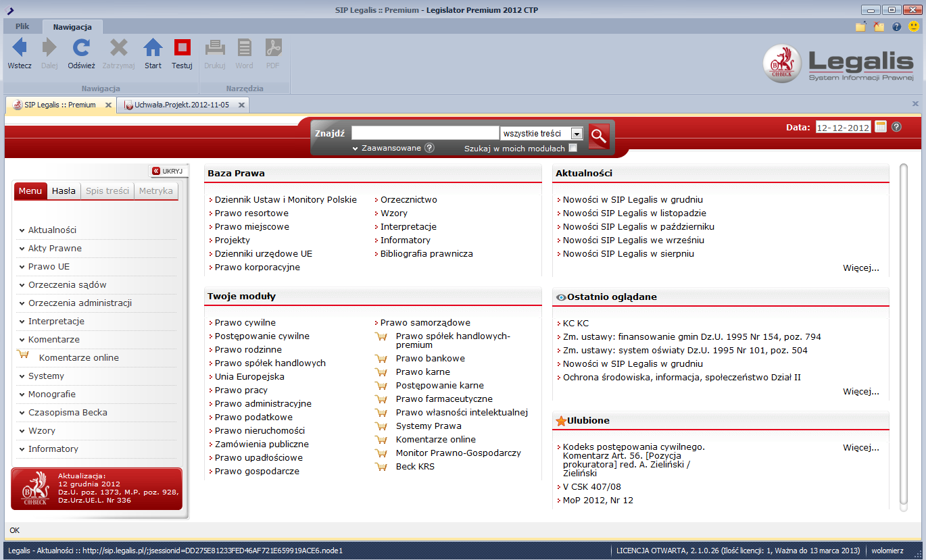926x560 pixels.
Task: Open Orzecznictwo link in Baza Prawa
Action: 409,200
